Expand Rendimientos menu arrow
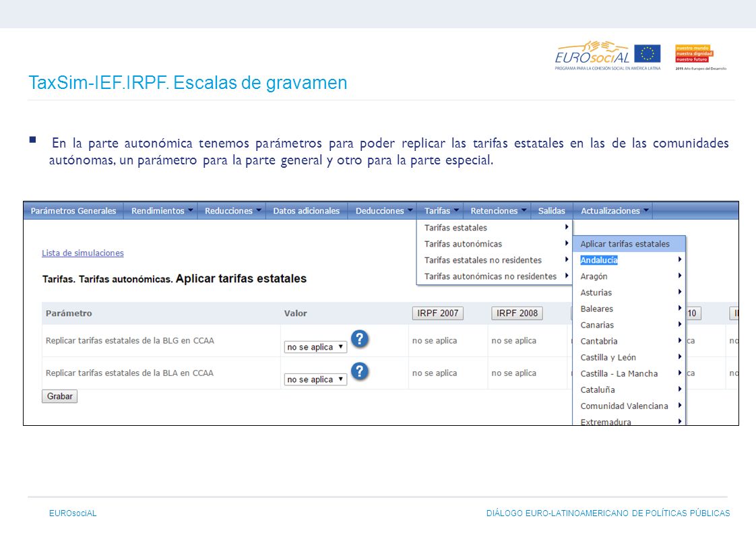This screenshot has width=756, height=535. (191, 210)
